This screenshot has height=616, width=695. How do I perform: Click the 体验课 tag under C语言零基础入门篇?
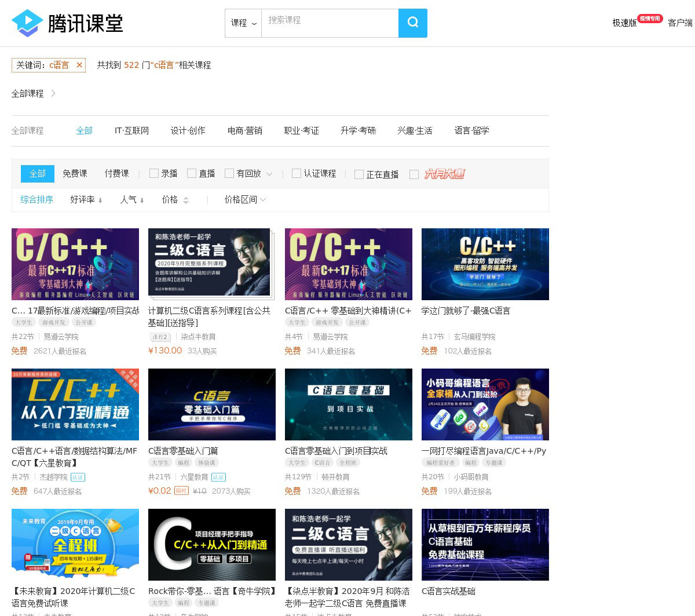(207, 462)
